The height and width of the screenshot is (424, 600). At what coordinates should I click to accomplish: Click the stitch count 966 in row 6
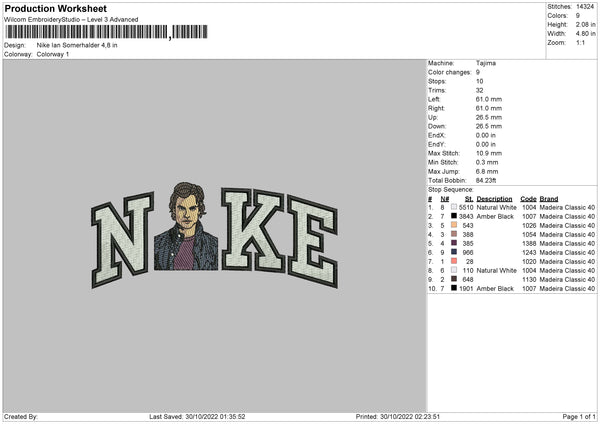tap(468, 253)
